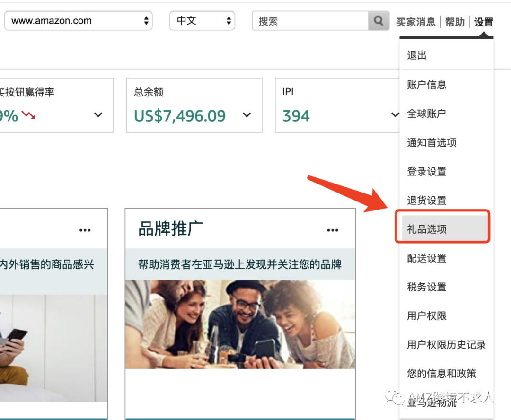Open 全球账户 from the settings menu

tap(427, 113)
